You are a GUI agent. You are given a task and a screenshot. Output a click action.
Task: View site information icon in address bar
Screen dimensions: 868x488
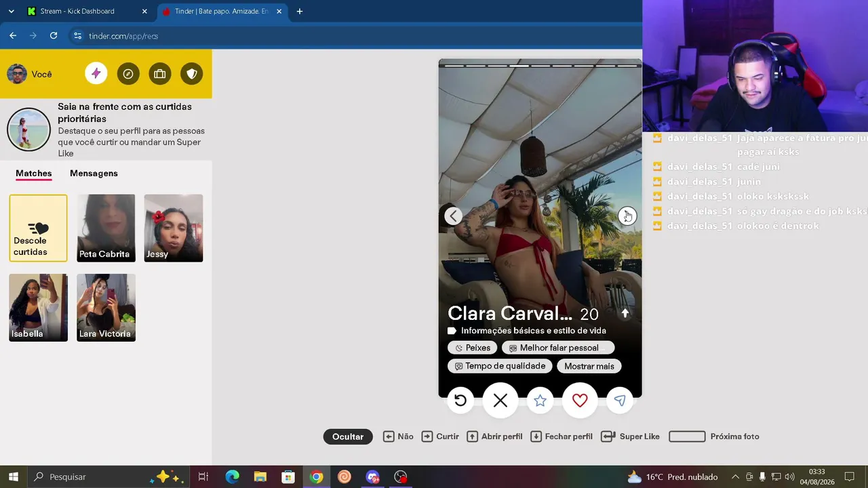point(77,36)
